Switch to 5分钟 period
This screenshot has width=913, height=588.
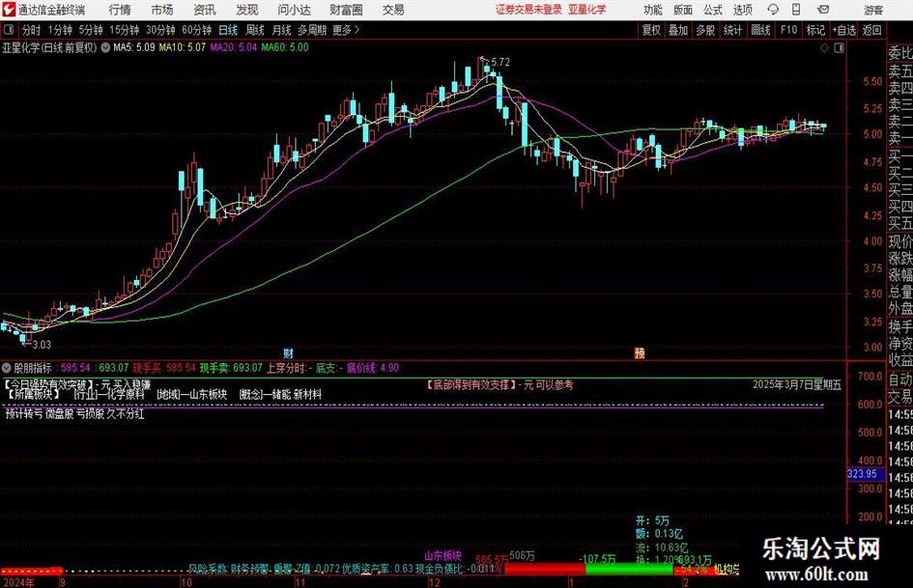[90, 30]
